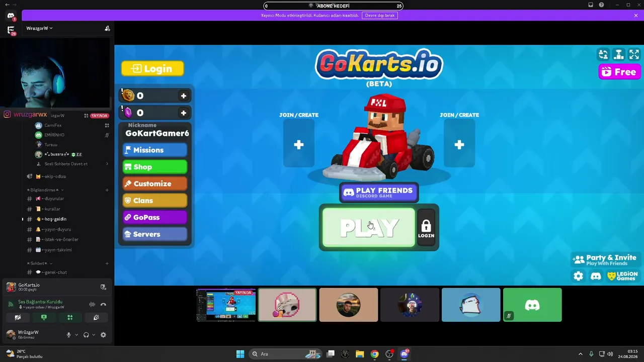Add gems with the plus next to gem balance
This screenshot has height=362, width=644.
point(184,113)
